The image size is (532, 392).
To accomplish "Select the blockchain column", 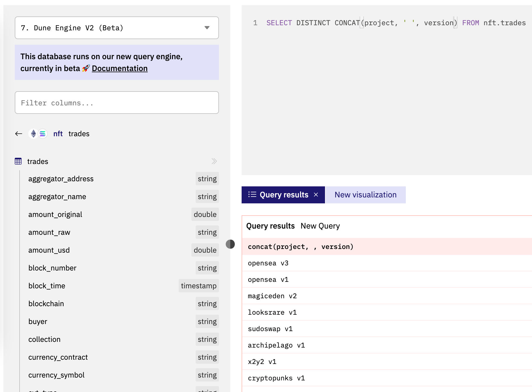I will (46, 304).
